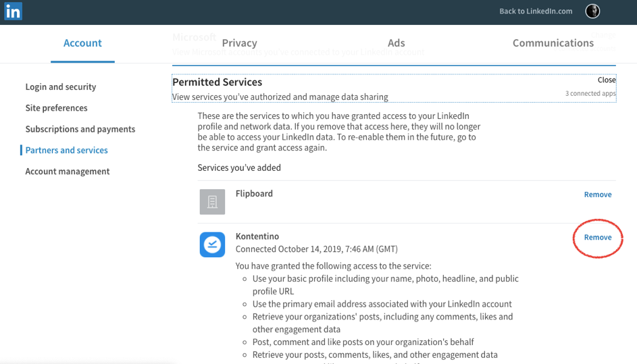Open Site preferences section
The height and width of the screenshot is (364, 637).
pyautogui.click(x=56, y=108)
